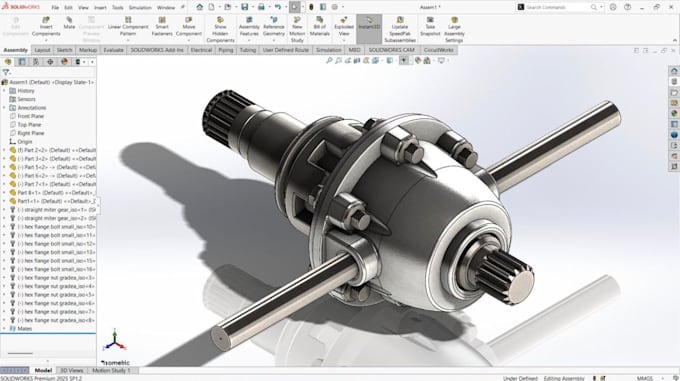Click the Appearances color ball in task pane
Viewport: 680px width, 381px height.
point(674,113)
